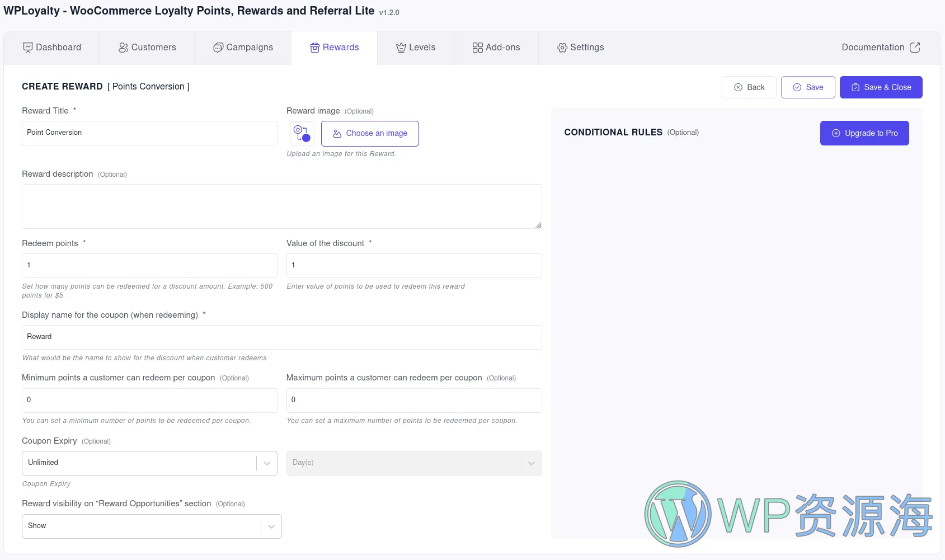The width and height of the screenshot is (945, 560).
Task: Click the '[ Points Conversion ]' label
Action: point(148,87)
